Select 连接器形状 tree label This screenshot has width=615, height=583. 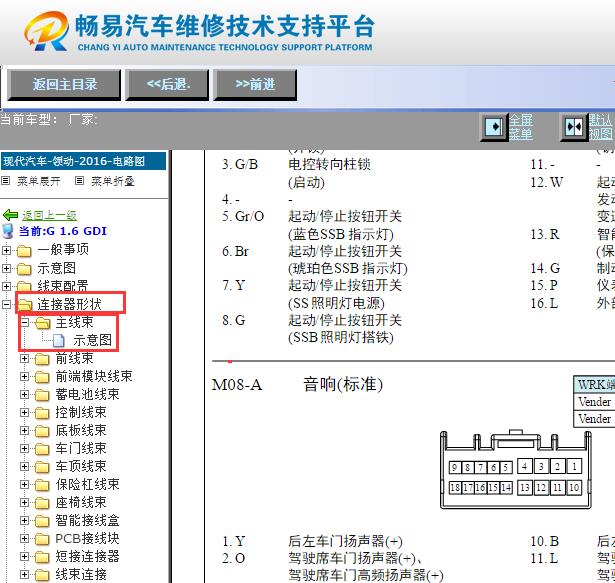point(69,304)
